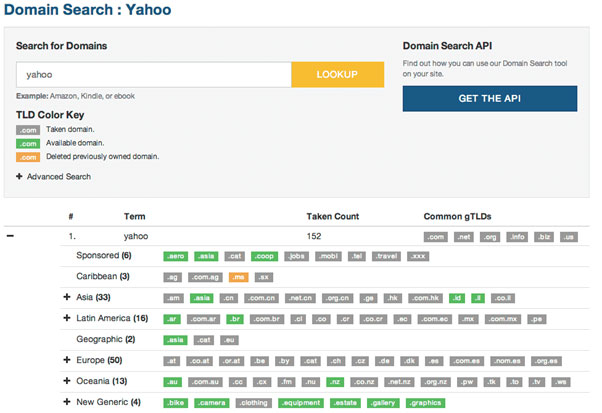This screenshot has width=602, height=413.
Task: Click the .co.il tag
Action: 503,298
